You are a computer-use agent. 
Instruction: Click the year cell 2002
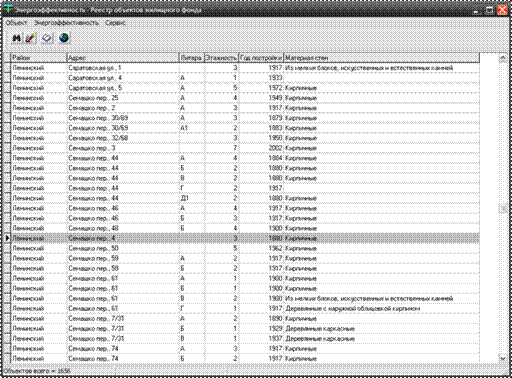tap(261, 148)
